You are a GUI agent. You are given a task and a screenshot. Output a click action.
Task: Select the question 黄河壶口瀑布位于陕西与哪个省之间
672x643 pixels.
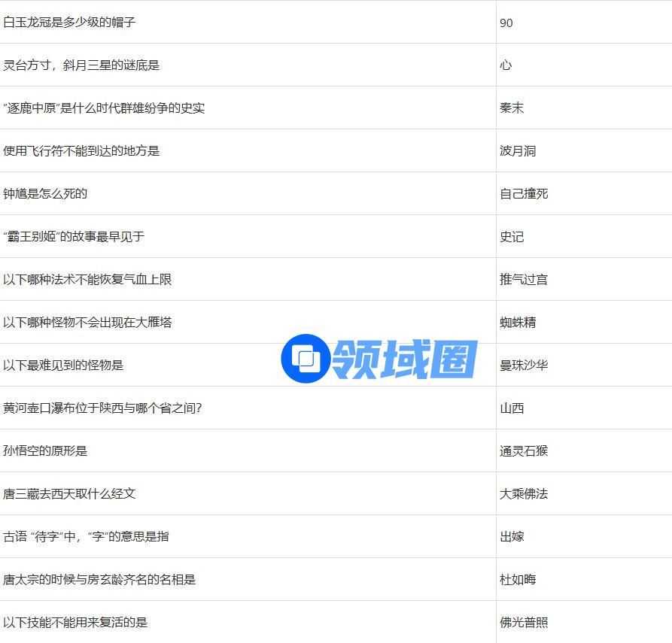point(102,408)
